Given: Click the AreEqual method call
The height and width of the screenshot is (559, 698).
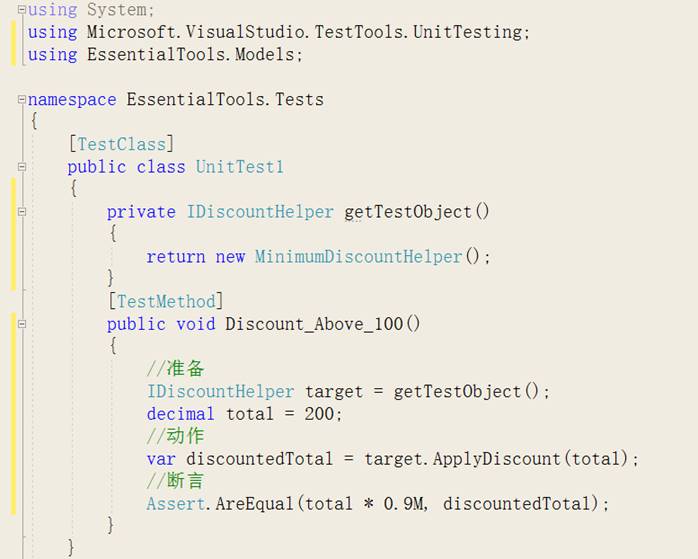Looking at the screenshot, I should [x=256, y=503].
